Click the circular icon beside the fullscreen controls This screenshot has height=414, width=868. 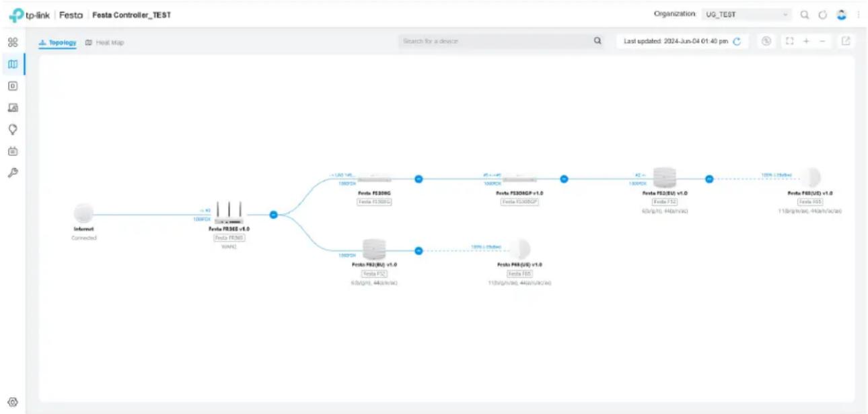(x=766, y=42)
